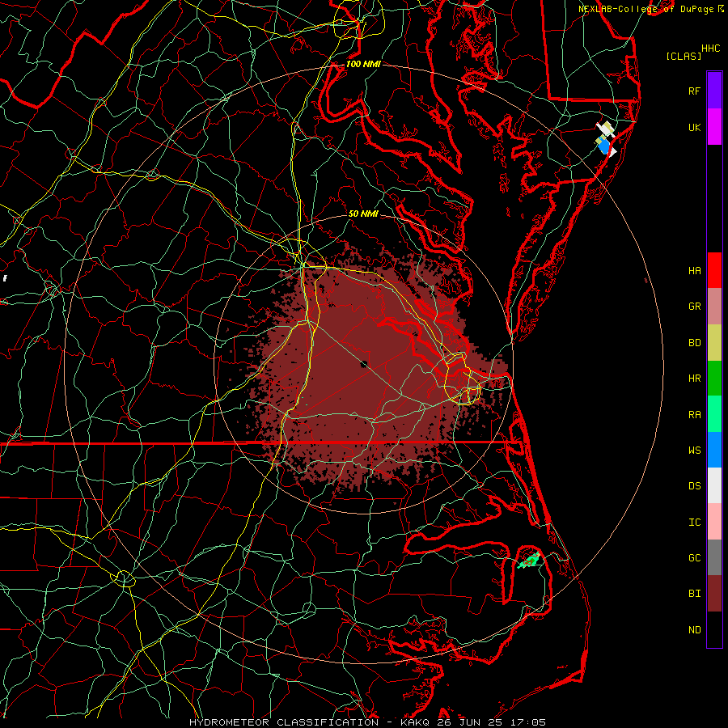The height and width of the screenshot is (728, 728).
Task: Click the IC pink legend swatch
Action: click(x=714, y=522)
